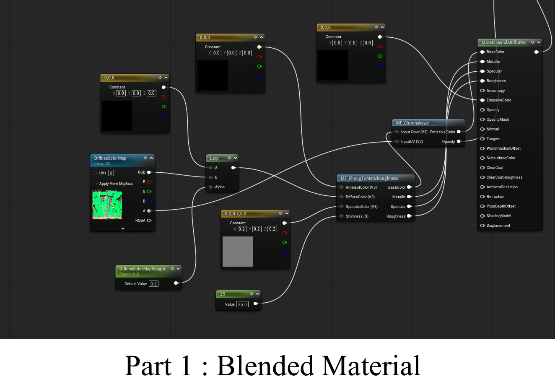Click the Anisotropy input pin on MakeMaterialAttributes
555x392 pixels.
point(482,91)
